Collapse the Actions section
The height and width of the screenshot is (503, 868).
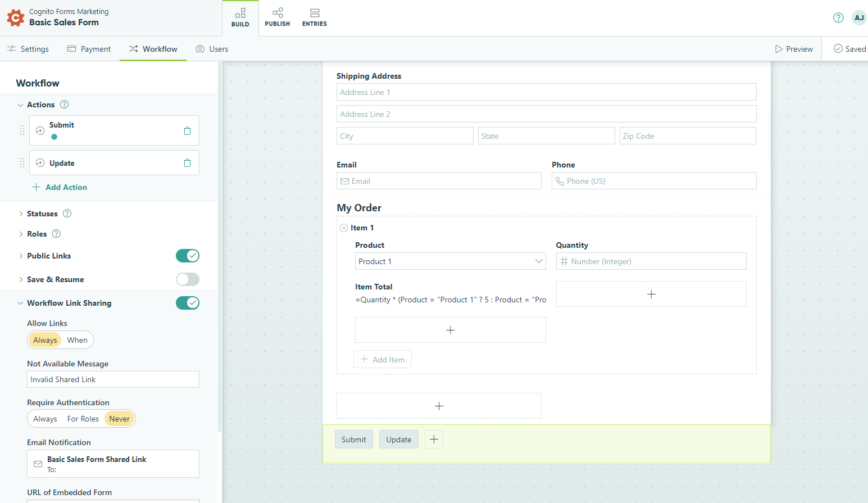click(21, 105)
